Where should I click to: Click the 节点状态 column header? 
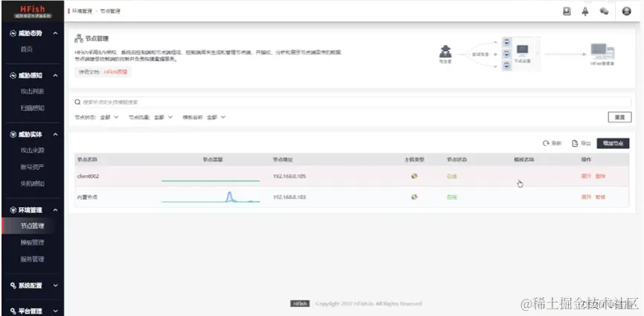(x=456, y=159)
